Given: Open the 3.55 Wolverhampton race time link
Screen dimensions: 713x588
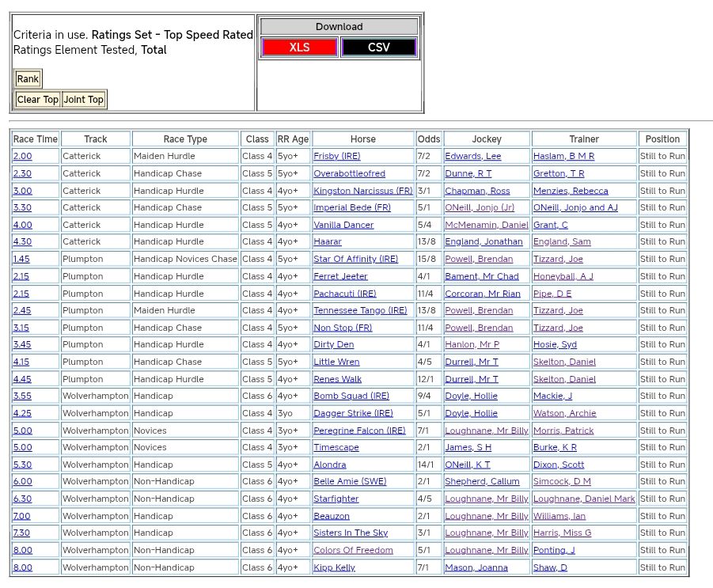Looking at the screenshot, I should (x=22, y=396).
